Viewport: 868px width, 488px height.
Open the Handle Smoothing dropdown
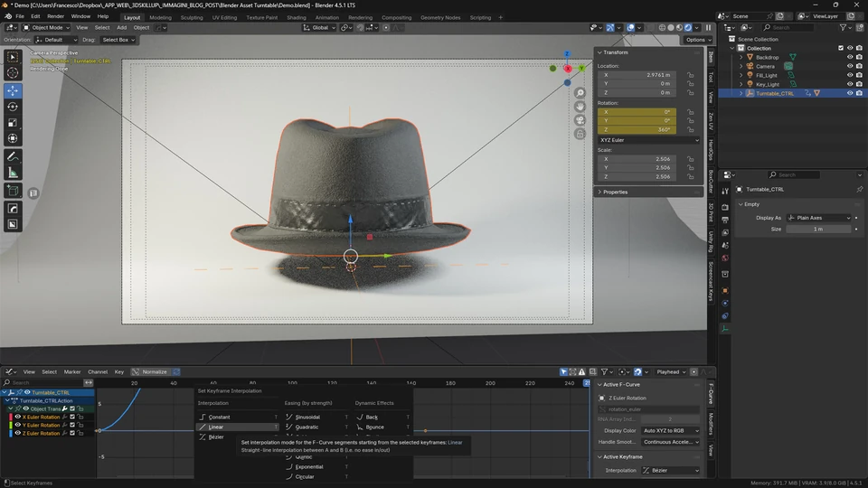point(670,442)
